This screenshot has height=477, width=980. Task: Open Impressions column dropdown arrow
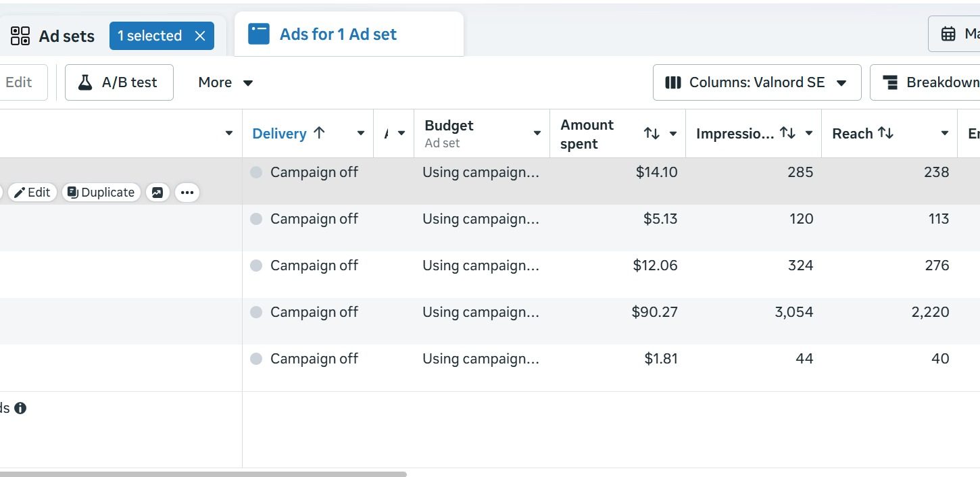coord(809,133)
